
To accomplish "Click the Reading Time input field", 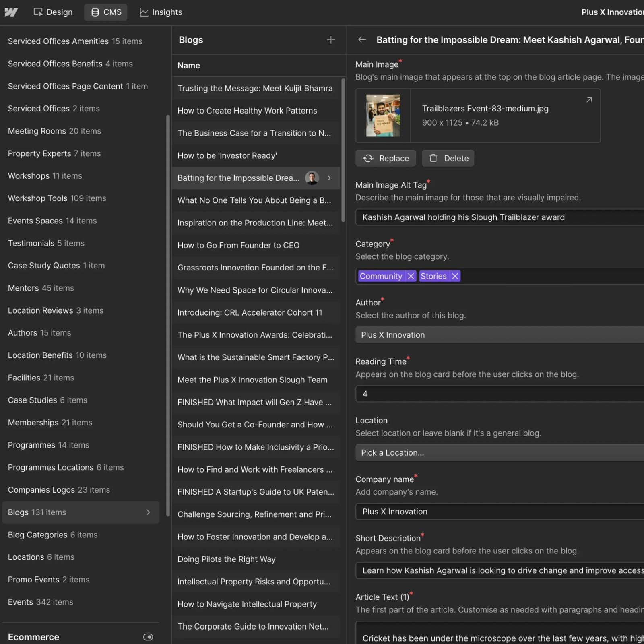I will (500, 394).
